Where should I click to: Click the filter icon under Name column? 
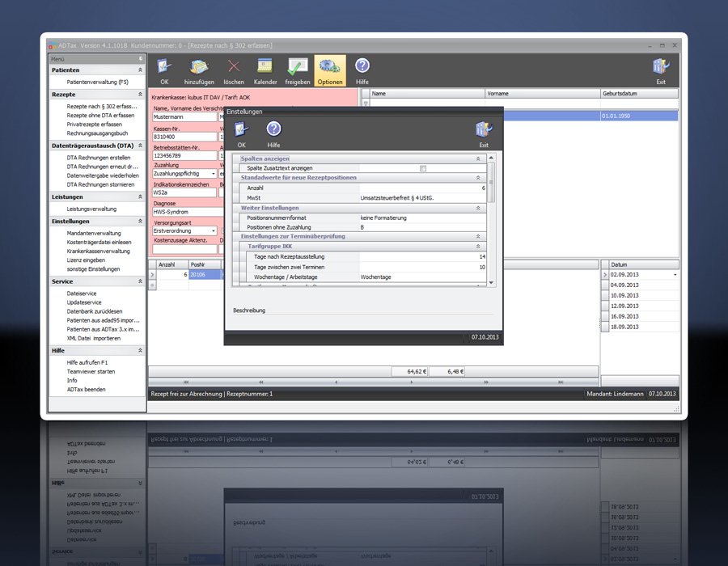click(x=366, y=103)
